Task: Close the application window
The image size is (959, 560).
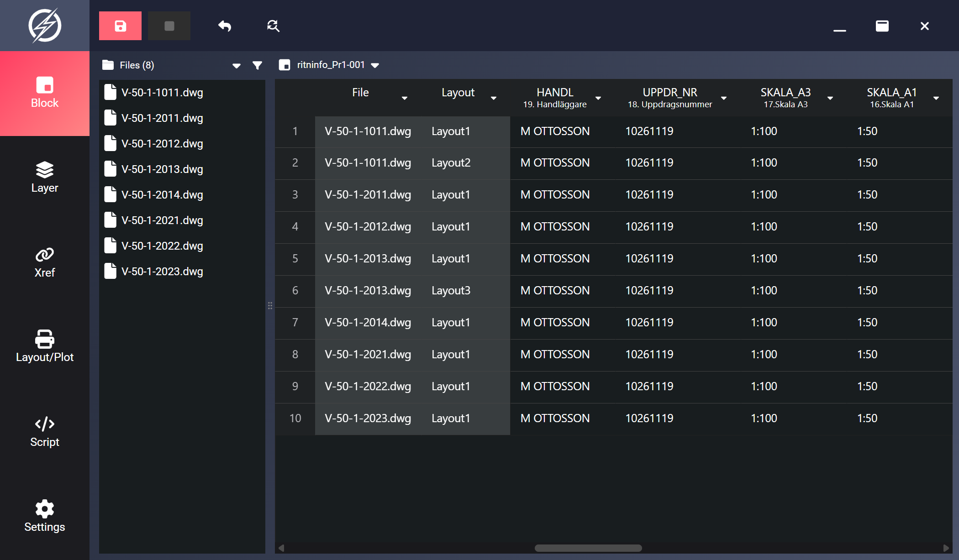Action: [924, 26]
